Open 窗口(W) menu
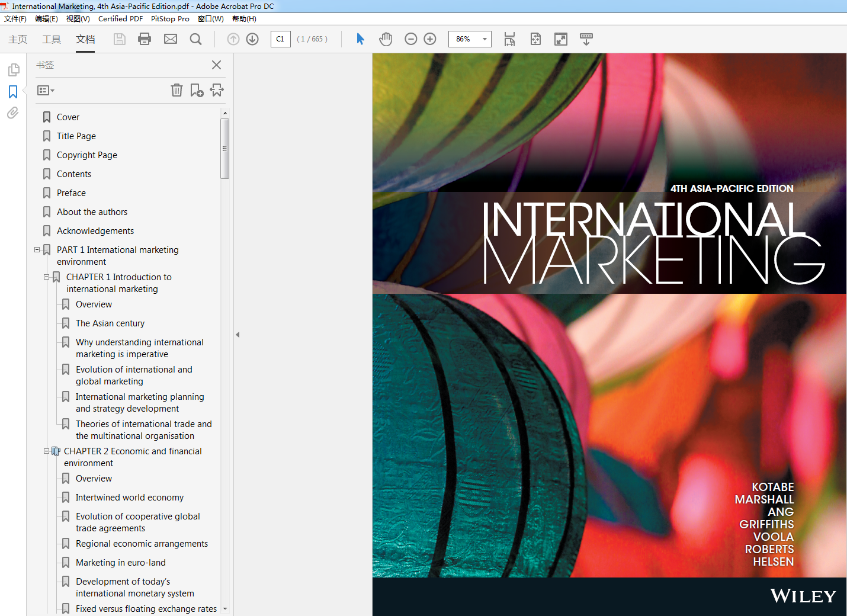This screenshot has height=616, width=847. point(211,19)
